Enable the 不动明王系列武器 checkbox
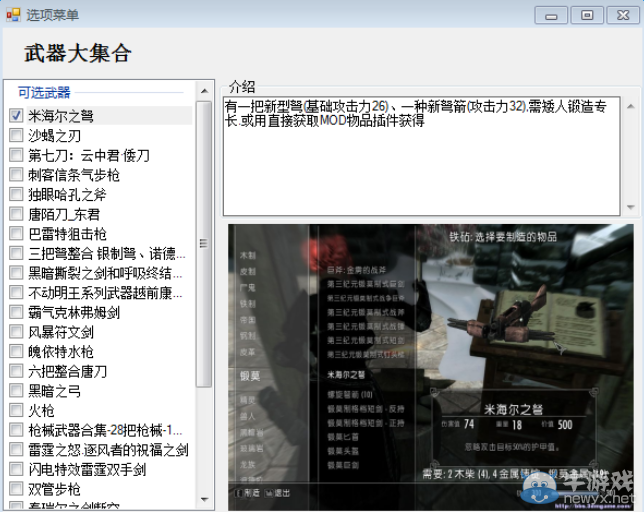This screenshot has height=512, width=644. click(x=16, y=293)
